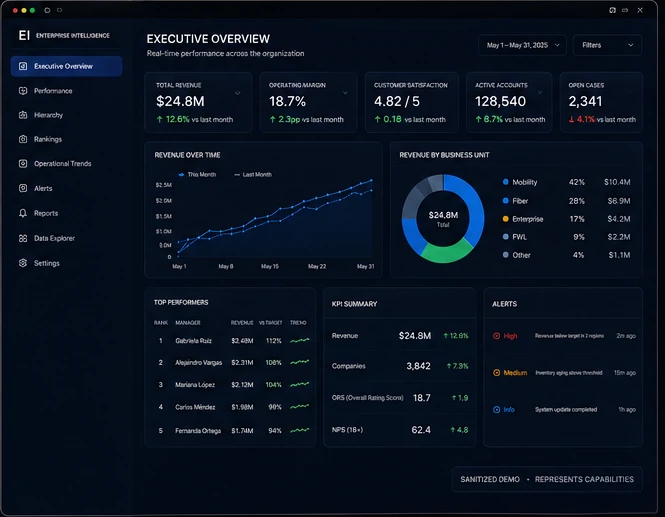
Task: Click the Fiber legend color dot
Action: click(506, 201)
